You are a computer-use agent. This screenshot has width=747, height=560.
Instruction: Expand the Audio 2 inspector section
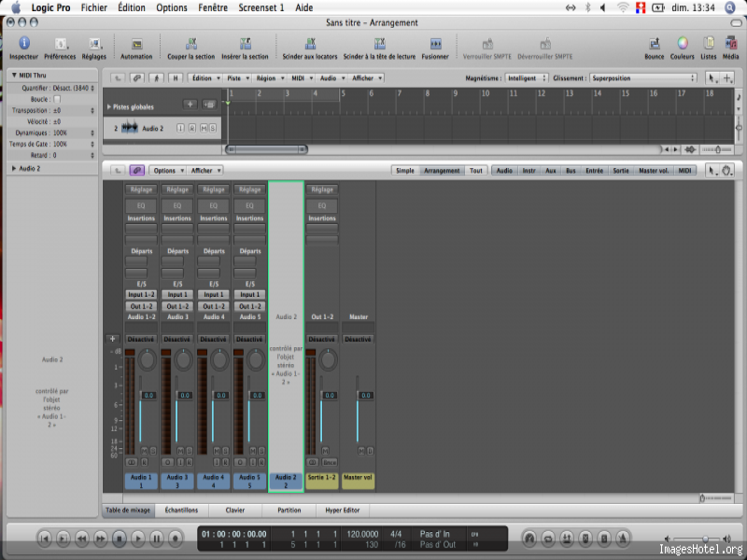(x=14, y=168)
